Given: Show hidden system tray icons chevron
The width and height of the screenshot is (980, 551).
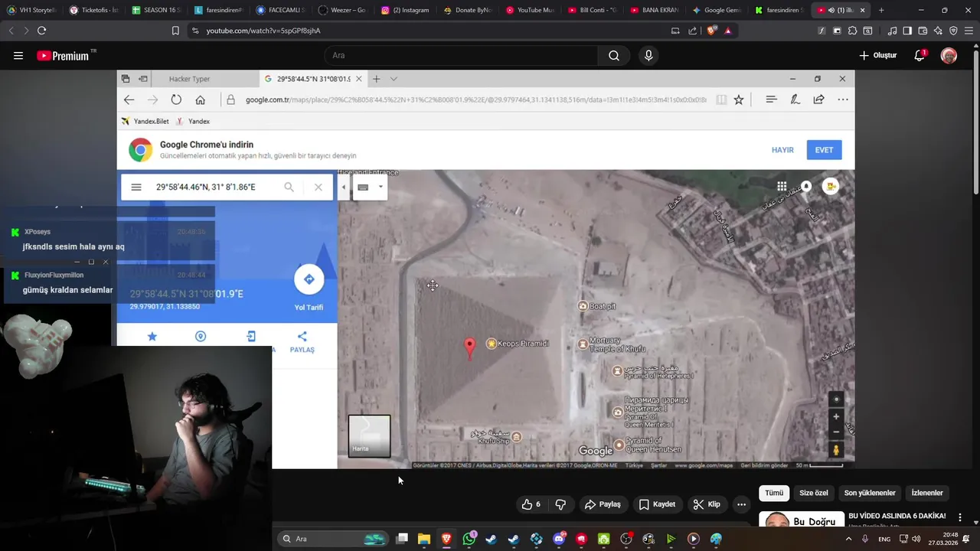Looking at the screenshot, I should (848, 539).
